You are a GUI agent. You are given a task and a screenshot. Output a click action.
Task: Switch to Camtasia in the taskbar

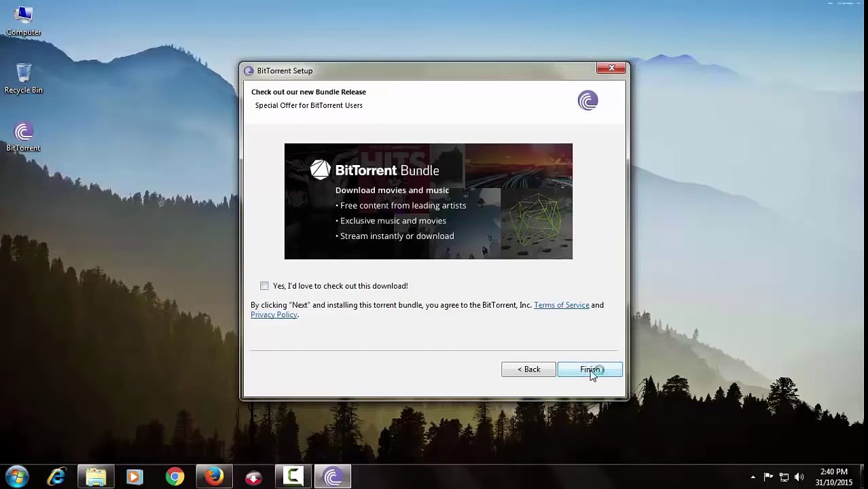pyautogui.click(x=293, y=477)
